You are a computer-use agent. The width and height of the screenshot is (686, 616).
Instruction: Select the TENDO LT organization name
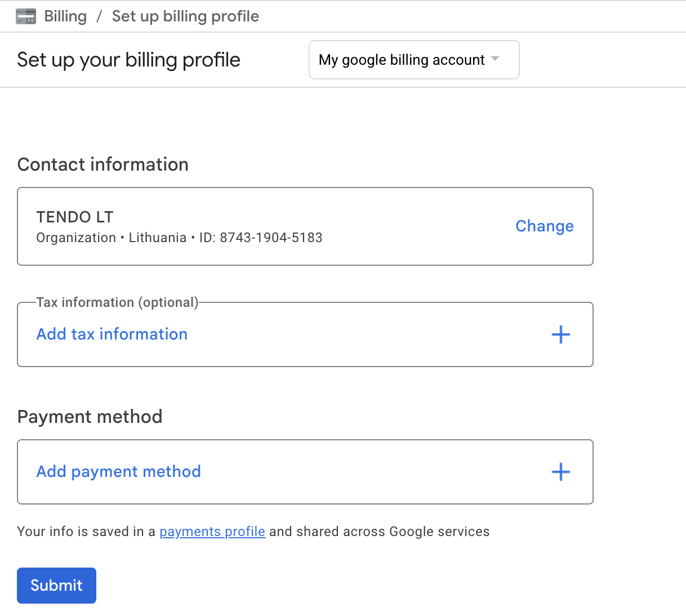pos(75,217)
